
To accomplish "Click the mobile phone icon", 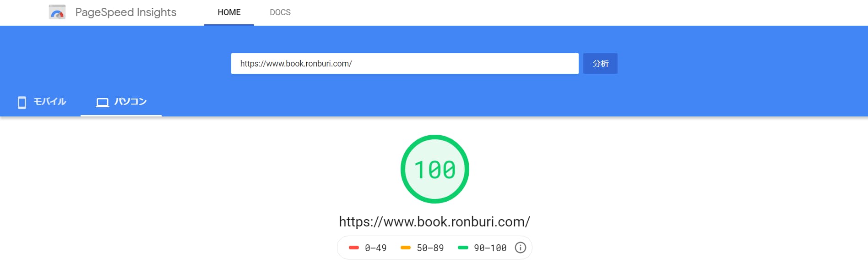I will (x=22, y=102).
